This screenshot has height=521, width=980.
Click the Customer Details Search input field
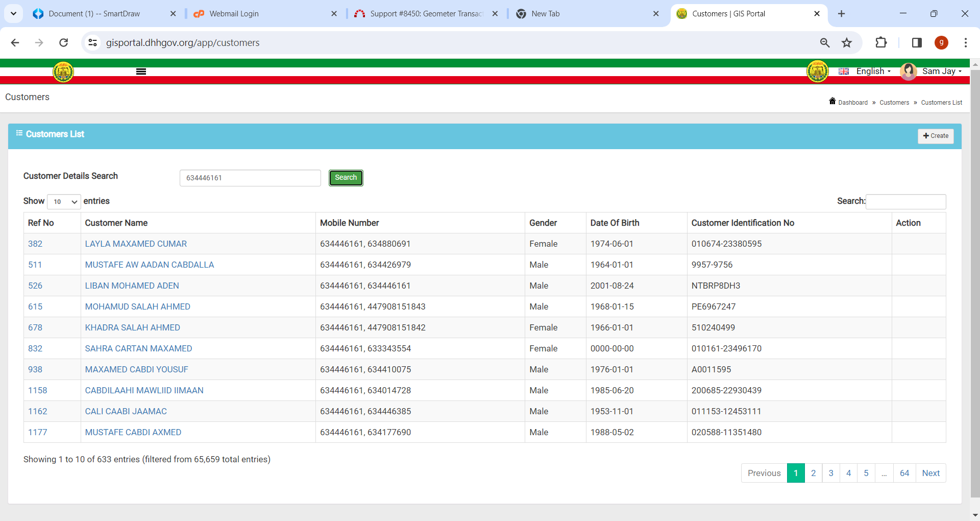coord(250,178)
